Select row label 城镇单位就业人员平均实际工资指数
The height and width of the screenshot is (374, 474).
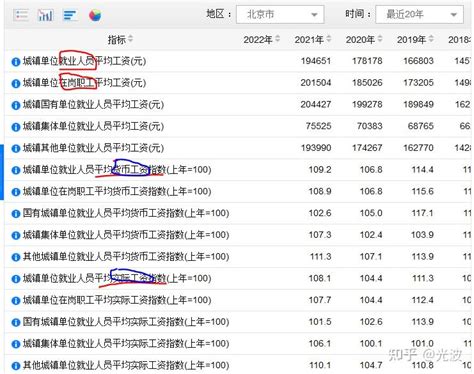coord(117,278)
